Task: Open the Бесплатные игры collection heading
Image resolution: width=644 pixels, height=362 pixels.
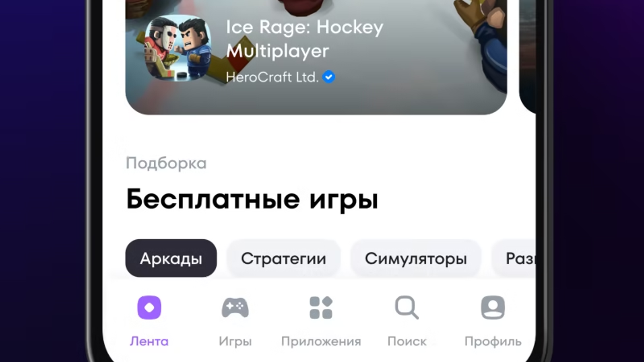Action: point(252,200)
